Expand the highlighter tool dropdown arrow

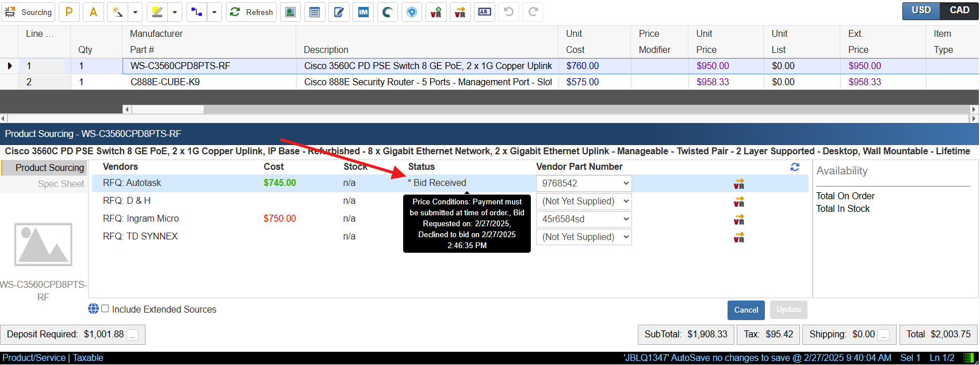pyautogui.click(x=175, y=12)
